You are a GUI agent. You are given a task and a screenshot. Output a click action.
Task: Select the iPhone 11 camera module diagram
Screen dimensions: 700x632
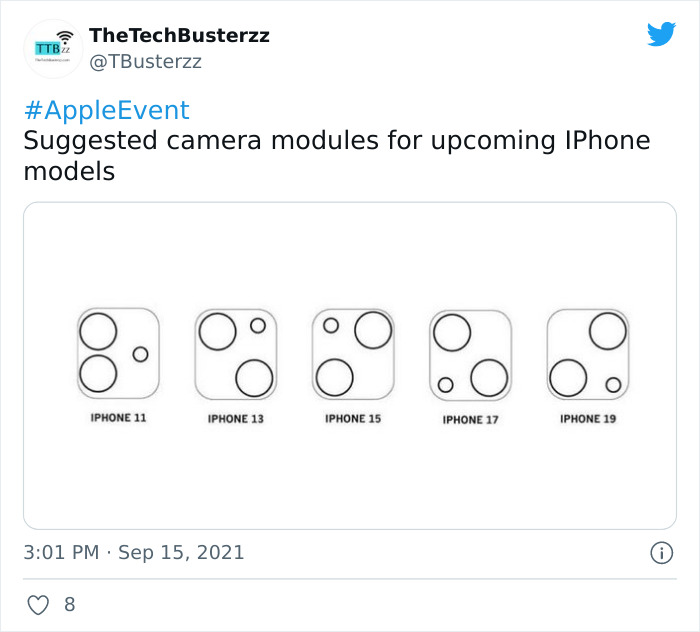[118, 353]
